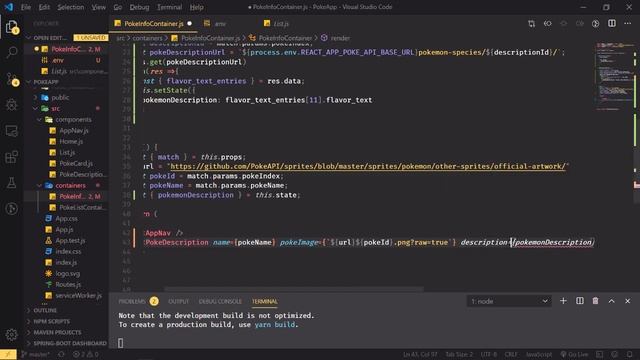Screen dimensions: 640x360
Task: Open the Edit menu
Action: pyautogui.click(x=44, y=7)
